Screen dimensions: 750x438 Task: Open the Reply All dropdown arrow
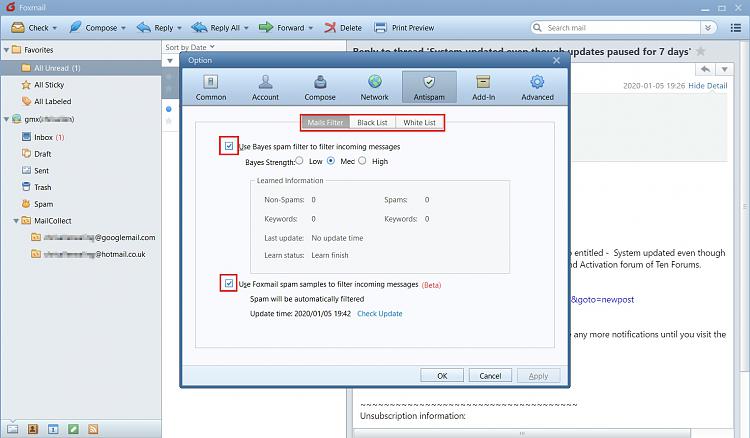[246, 28]
